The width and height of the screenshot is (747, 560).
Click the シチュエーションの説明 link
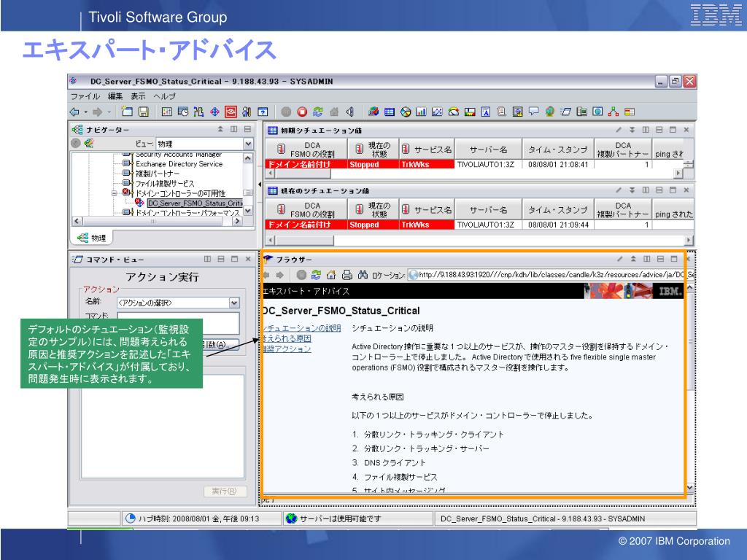tap(301, 328)
